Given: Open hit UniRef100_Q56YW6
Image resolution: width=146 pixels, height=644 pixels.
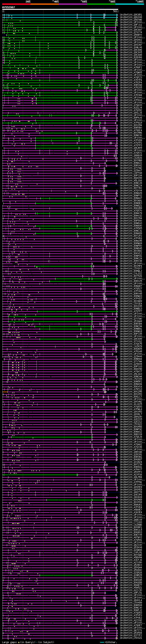Looking at the screenshot, I should [131, 20].
